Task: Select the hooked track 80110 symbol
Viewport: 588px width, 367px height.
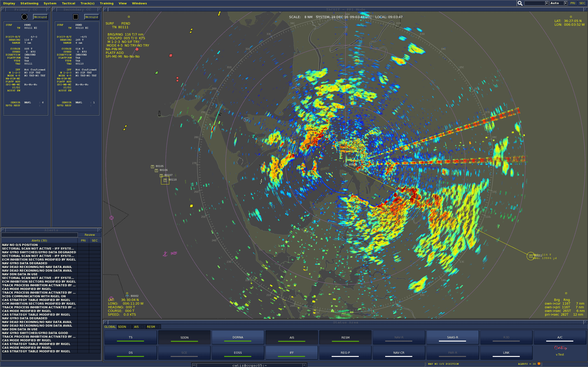Action: (165, 180)
